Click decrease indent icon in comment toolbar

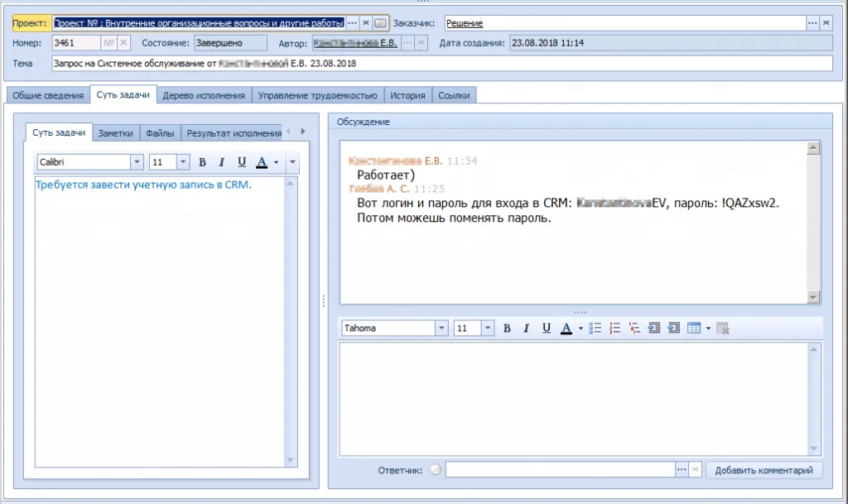[x=654, y=329]
